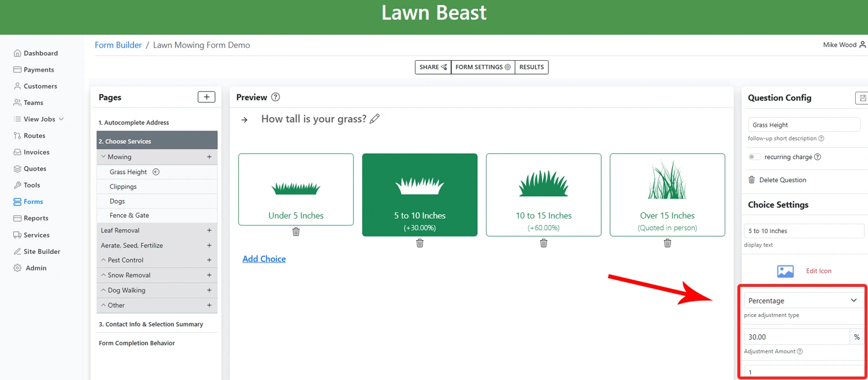Open the Admin settings page
This screenshot has width=868, height=380.
30,268
